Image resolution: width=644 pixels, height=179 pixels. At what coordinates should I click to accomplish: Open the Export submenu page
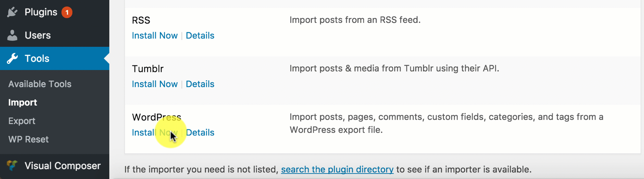click(22, 121)
